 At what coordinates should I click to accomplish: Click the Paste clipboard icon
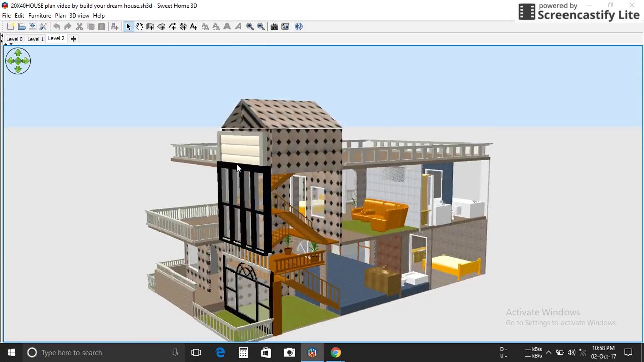101,26
